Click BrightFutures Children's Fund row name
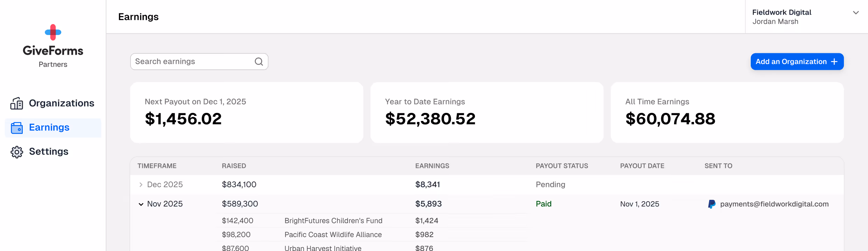868x251 pixels. click(333, 221)
